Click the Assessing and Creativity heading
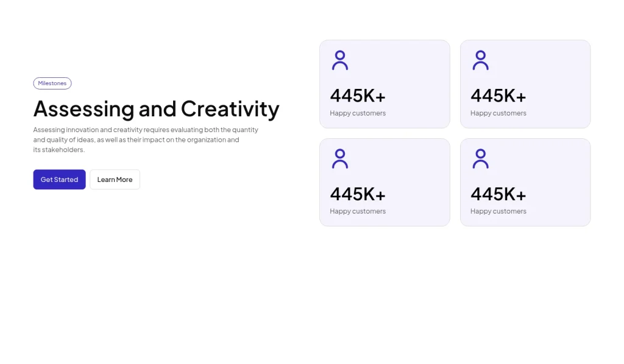The height and width of the screenshot is (364, 624). tap(156, 110)
